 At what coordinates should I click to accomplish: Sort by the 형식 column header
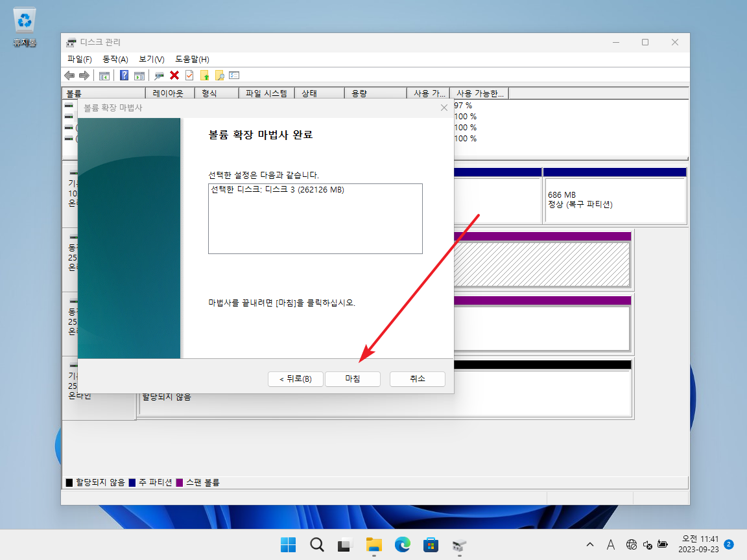(x=217, y=93)
